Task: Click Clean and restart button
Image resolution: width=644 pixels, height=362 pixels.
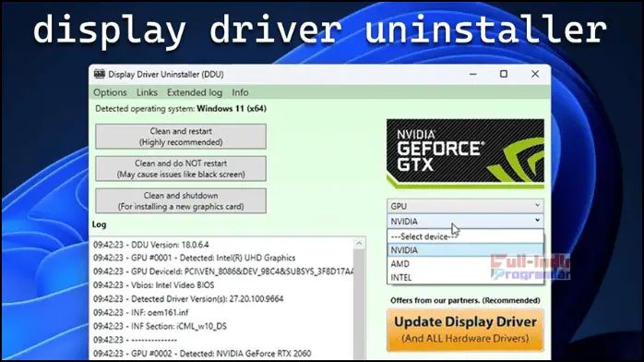Action: [181, 137]
